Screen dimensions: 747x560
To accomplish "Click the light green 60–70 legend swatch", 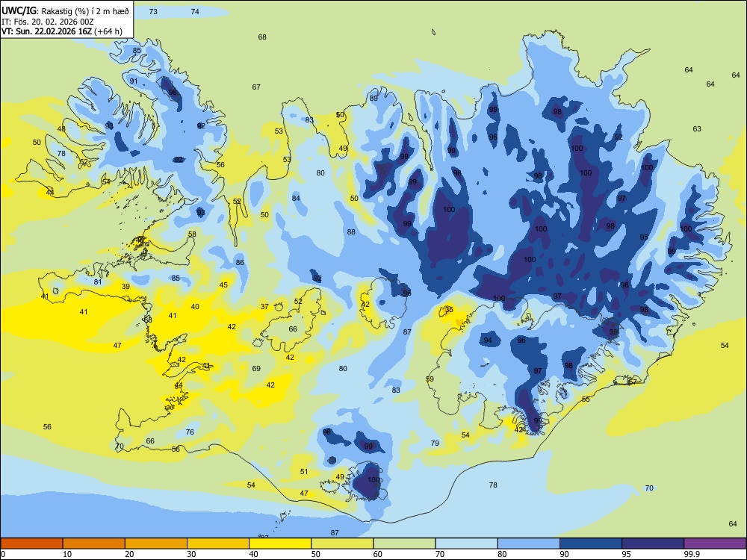I will pyautogui.click(x=404, y=544).
